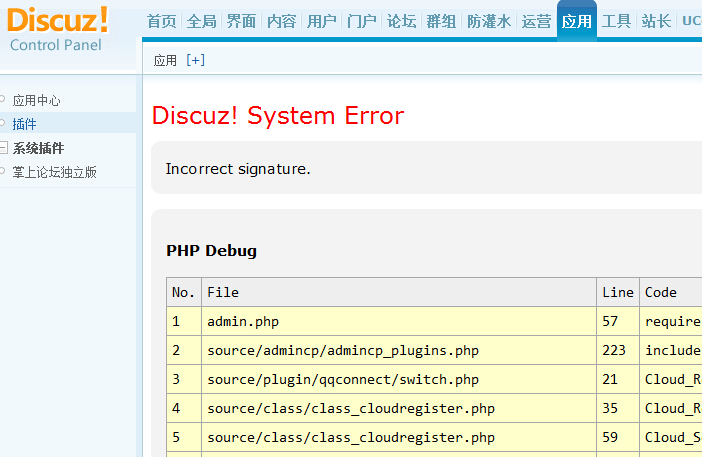The image size is (702, 457).
Task: Click the Code column header
Action: click(671, 292)
